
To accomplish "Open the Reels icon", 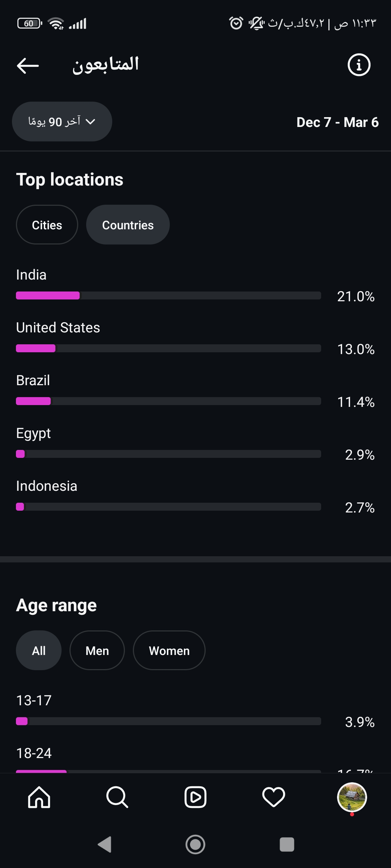I will [x=195, y=797].
